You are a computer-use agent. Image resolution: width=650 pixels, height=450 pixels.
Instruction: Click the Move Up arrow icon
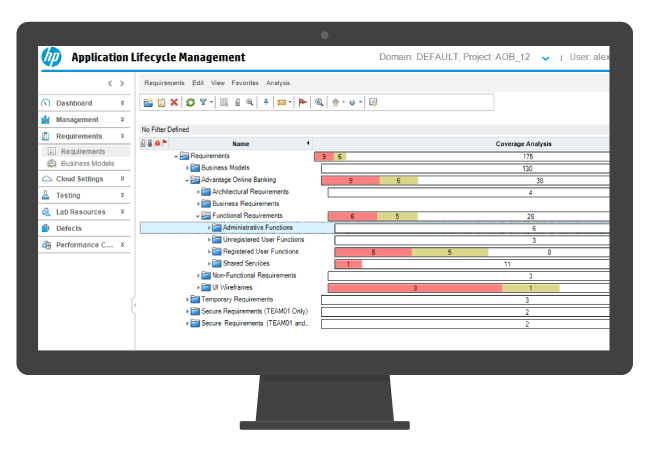point(336,102)
